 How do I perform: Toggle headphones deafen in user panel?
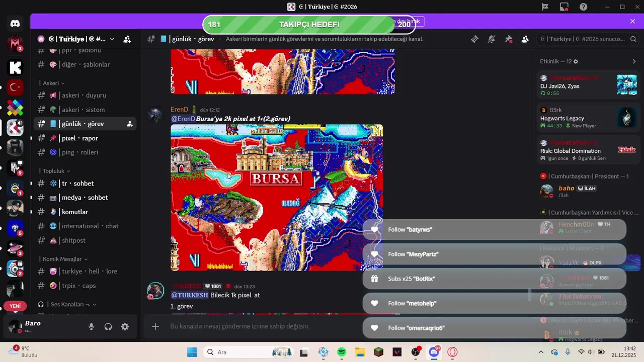(108, 326)
